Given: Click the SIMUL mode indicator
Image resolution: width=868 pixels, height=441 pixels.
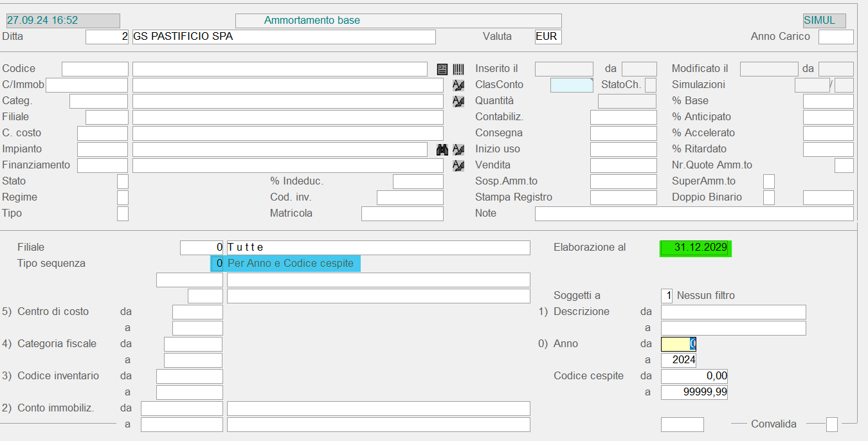Looking at the screenshot, I should pyautogui.click(x=824, y=21).
